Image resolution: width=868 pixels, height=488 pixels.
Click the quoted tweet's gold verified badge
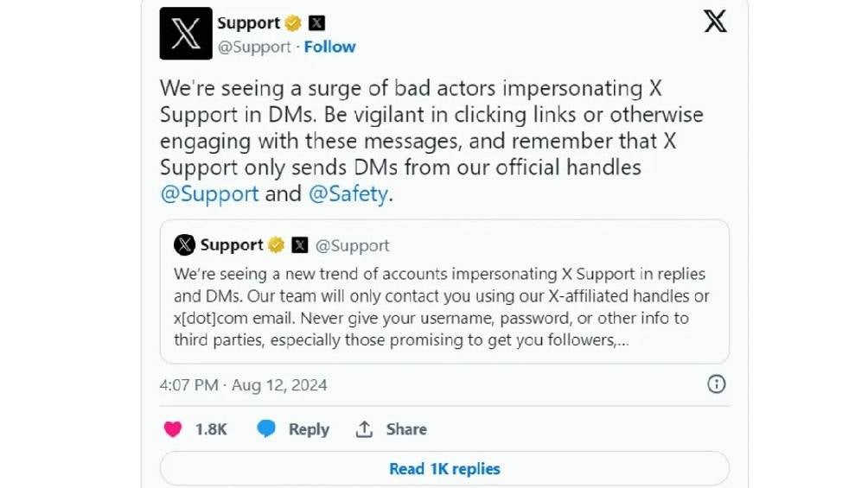tap(276, 245)
